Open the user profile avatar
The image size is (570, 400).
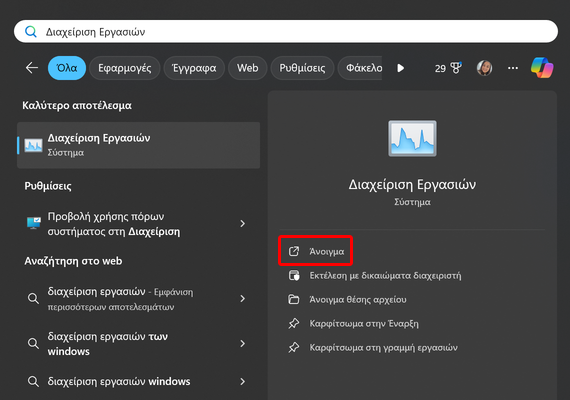pos(484,68)
